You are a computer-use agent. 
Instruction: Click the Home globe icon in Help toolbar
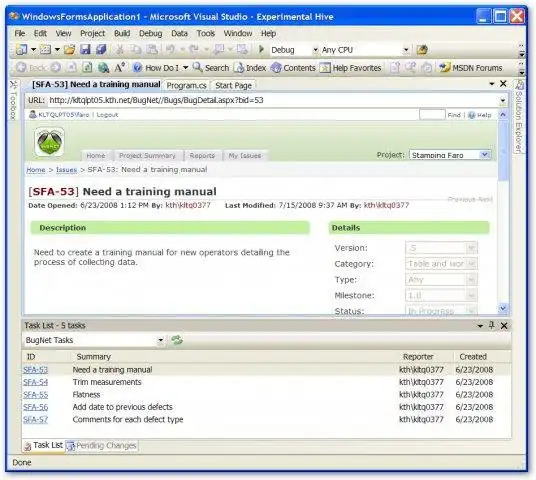click(104, 68)
